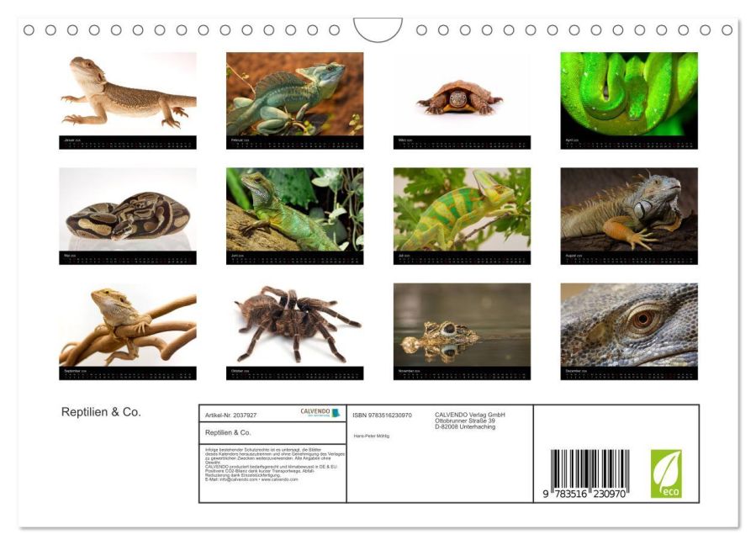The width and height of the screenshot is (756, 545).
Task: Click the number '9 783516 230970' under barcode
Action: coord(584,494)
